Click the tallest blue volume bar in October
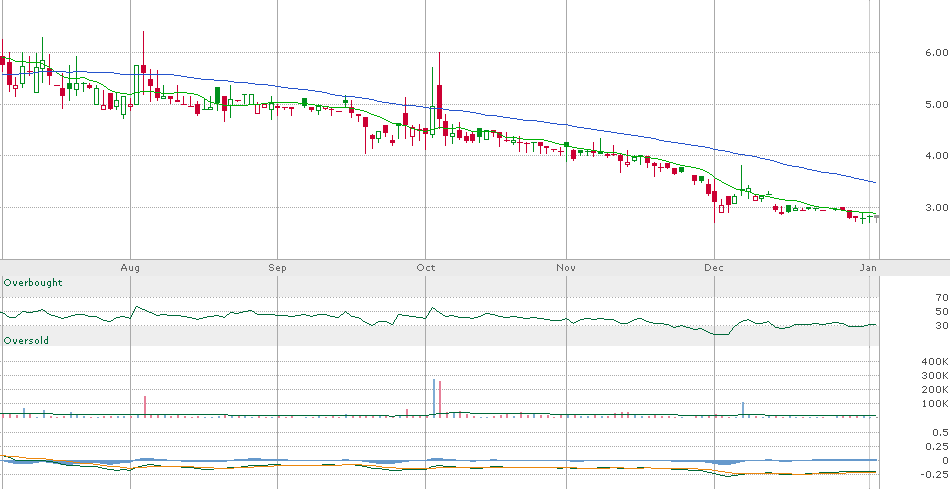950x489 pixels. [434, 398]
